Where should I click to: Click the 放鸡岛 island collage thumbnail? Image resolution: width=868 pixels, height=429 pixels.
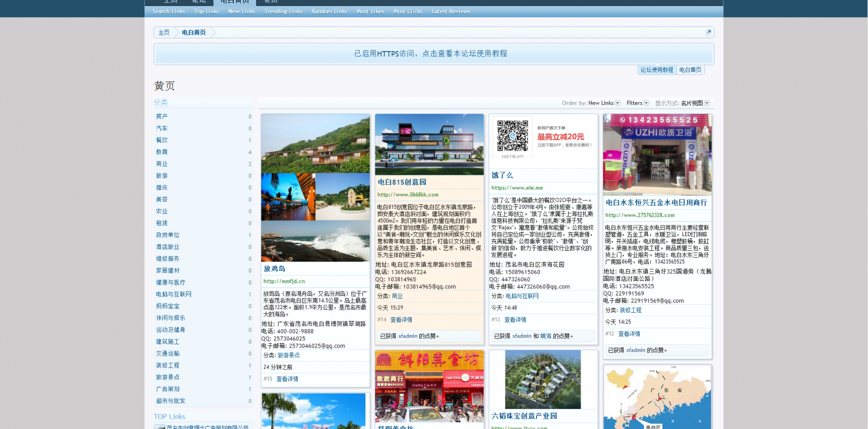[315, 187]
